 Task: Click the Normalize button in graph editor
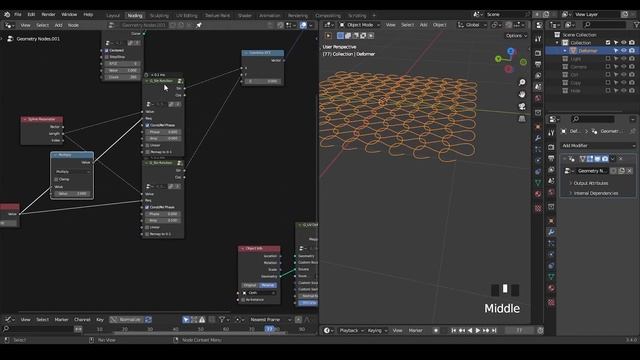click(127, 320)
